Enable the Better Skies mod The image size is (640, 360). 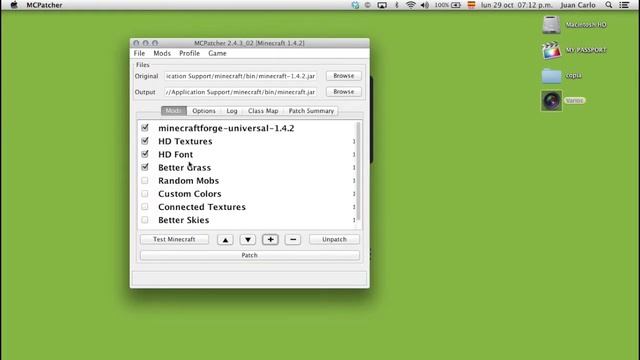point(145,220)
